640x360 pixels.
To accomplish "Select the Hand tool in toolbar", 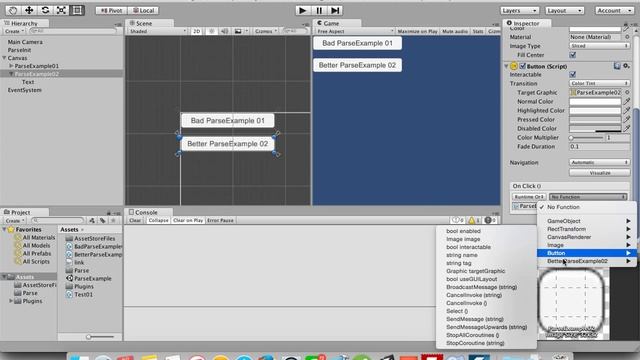I will point(12,10).
